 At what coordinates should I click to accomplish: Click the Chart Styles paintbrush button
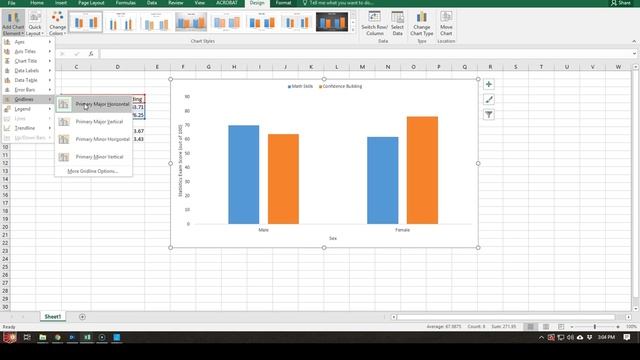(x=489, y=100)
